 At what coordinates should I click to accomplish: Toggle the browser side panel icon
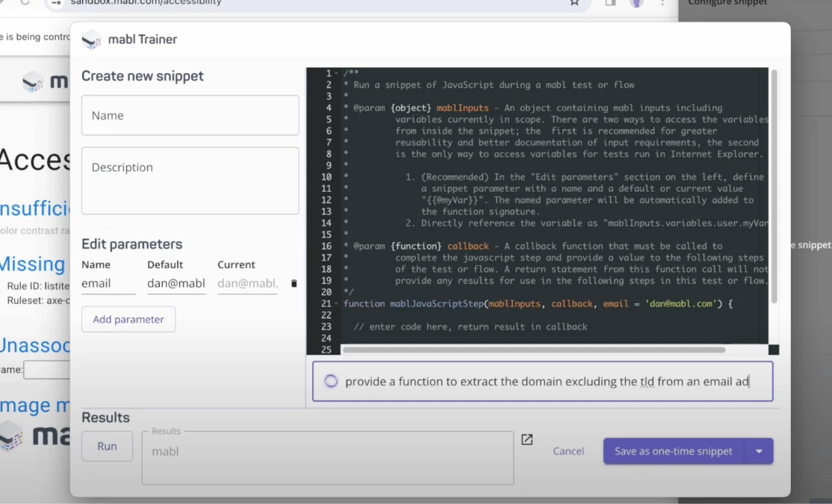click(x=611, y=2)
